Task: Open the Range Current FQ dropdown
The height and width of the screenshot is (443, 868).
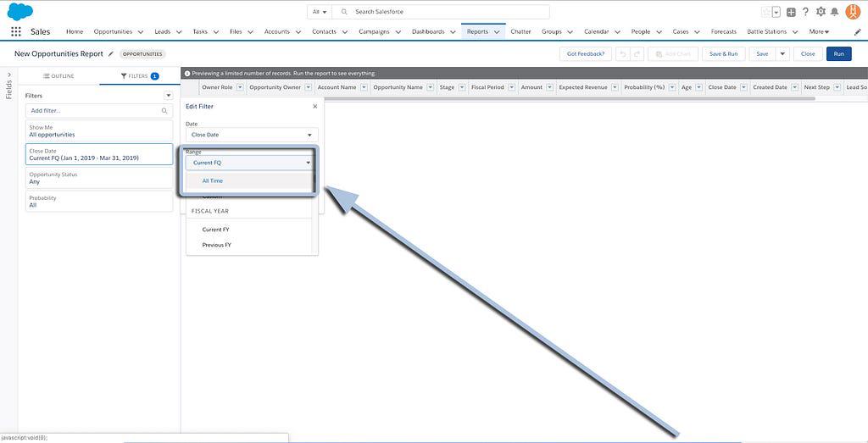Action: coord(251,162)
